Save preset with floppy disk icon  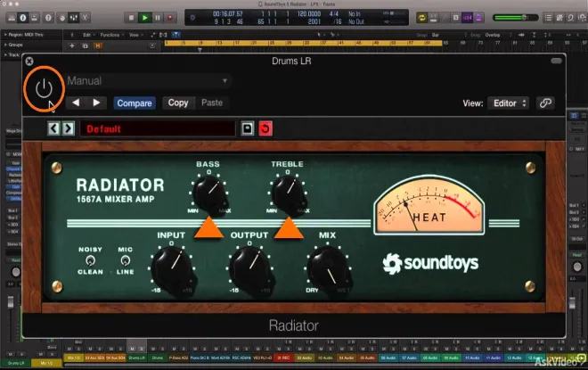[248, 128]
